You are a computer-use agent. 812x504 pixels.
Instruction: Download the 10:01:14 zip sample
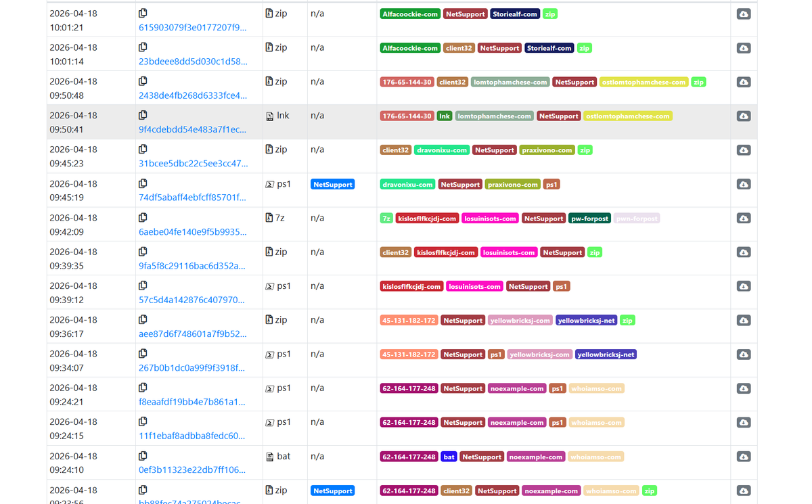[743, 48]
